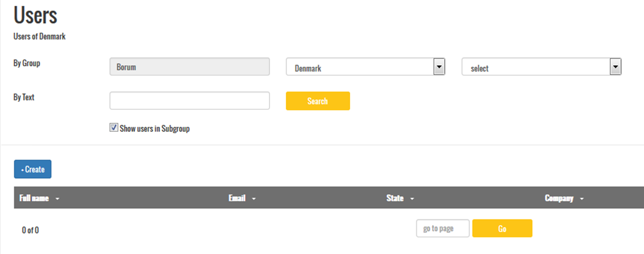Click the blue Create button

pyautogui.click(x=33, y=169)
